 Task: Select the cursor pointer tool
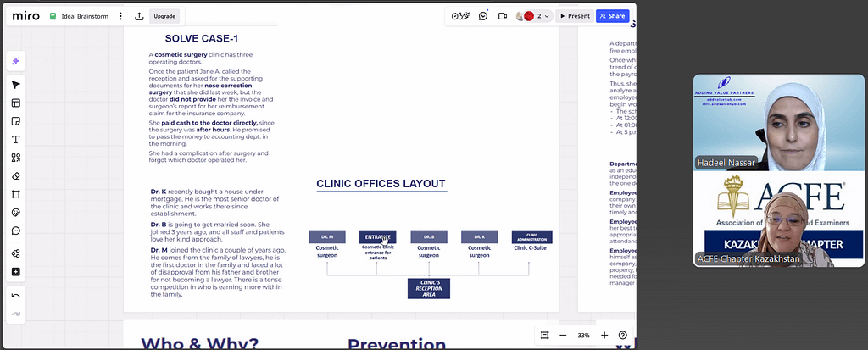[x=16, y=85]
